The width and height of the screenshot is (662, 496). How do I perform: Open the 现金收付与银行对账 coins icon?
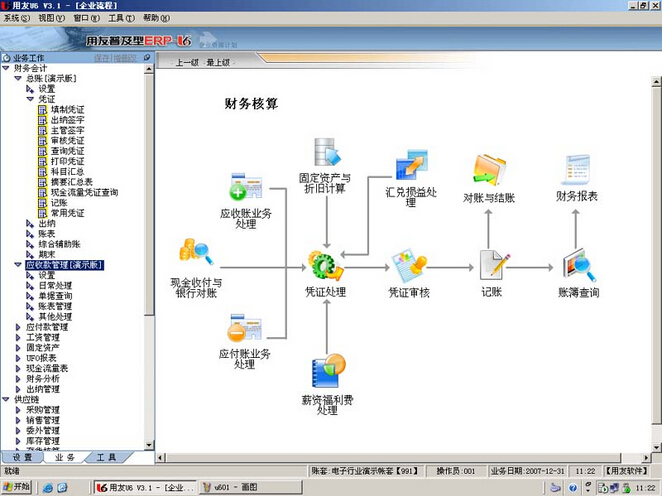[x=196, y=252]
